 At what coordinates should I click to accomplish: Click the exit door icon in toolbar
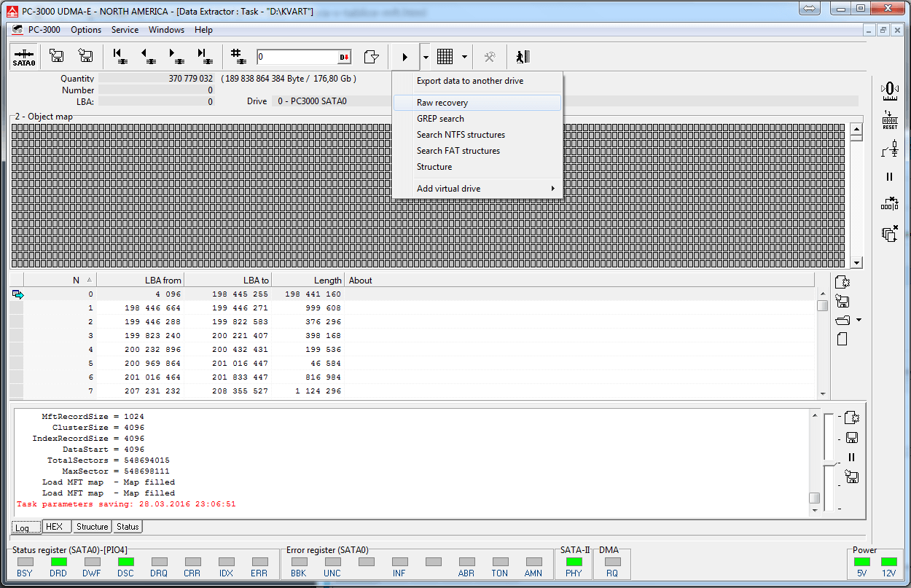[522, 57]
